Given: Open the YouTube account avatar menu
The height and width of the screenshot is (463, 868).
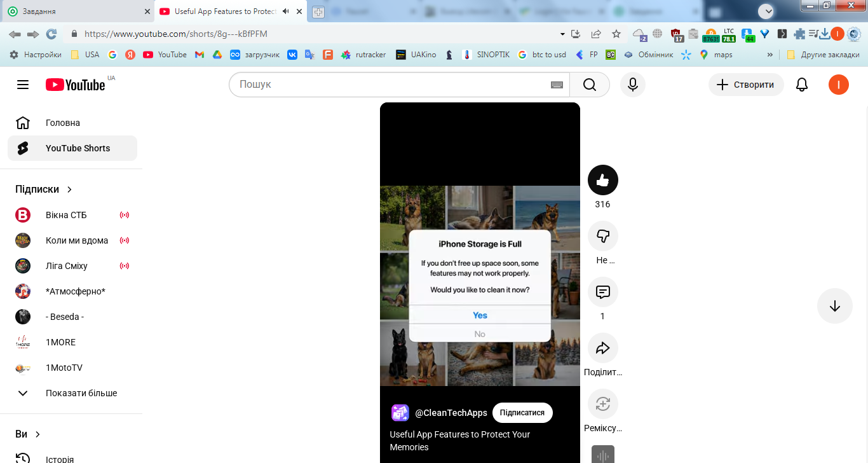Looking at the screenshot, I should click(839, 85).
